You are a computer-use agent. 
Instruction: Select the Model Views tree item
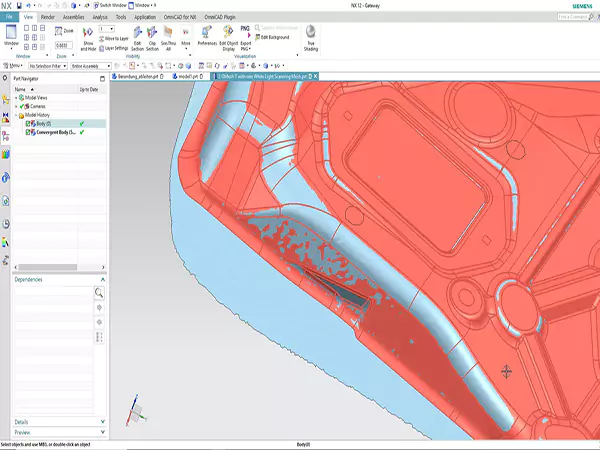pyautogui.click(x=36, y=98)
